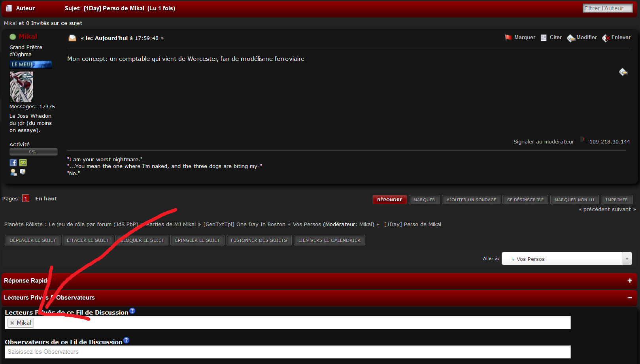Click AJOUTER UN SONDAGE
The width and height of the screenshot is (640, 364).
coord(471,200)
